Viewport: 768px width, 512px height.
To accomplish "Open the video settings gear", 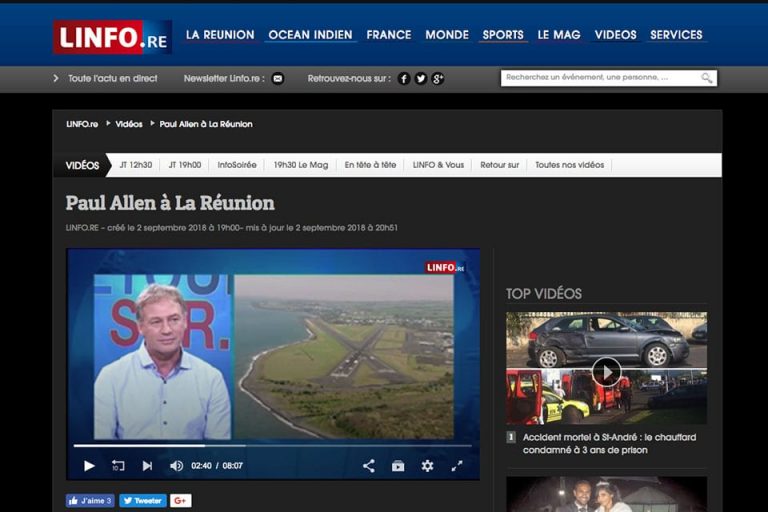I will [x=427, y=465].
